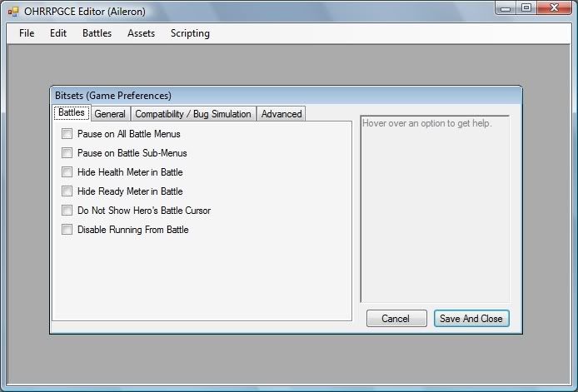Switch to the Battles tab
The image size is (578, 392).
[72, 112]
